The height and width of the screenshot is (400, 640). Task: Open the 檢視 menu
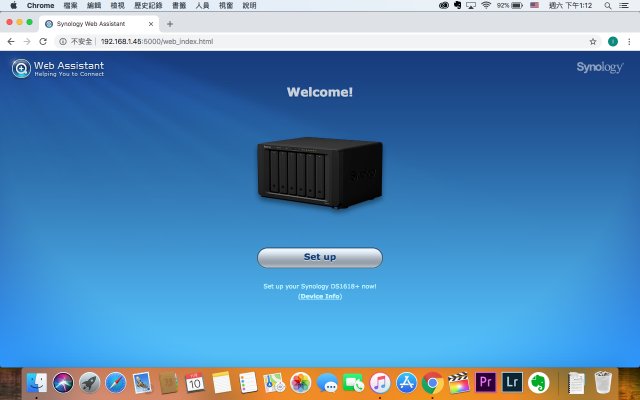point(117,5)
